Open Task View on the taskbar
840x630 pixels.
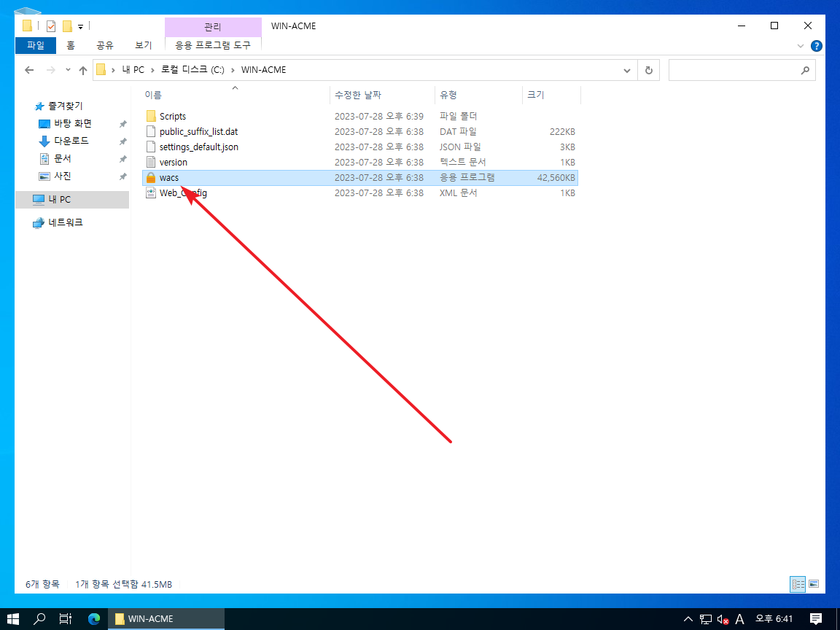coord(66,619)
